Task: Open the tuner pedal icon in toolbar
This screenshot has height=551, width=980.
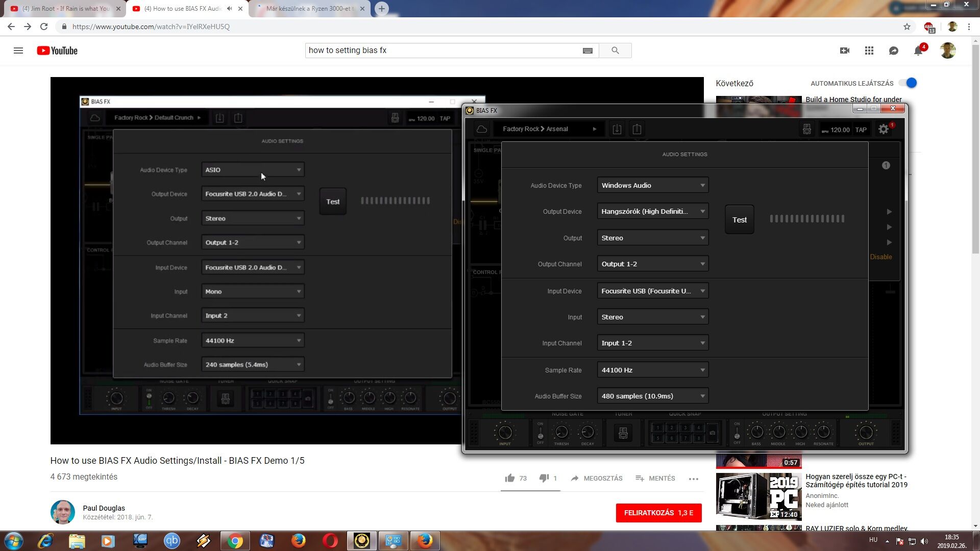Action: tap(806, 129)
